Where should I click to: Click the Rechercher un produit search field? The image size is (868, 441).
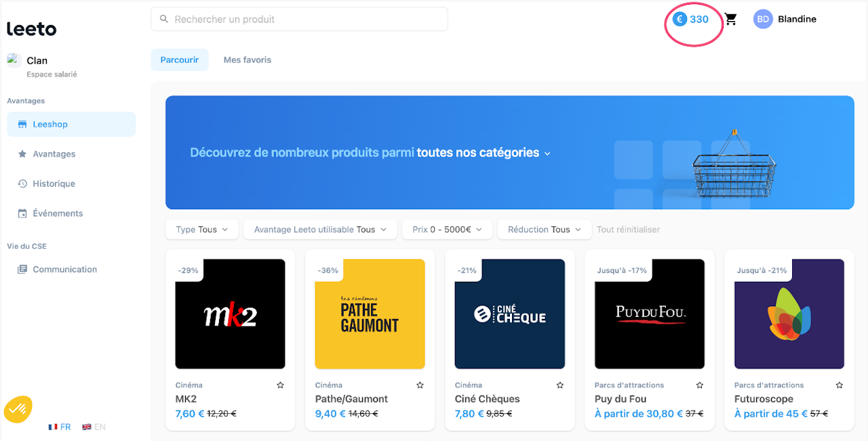[x=299, y=19]
